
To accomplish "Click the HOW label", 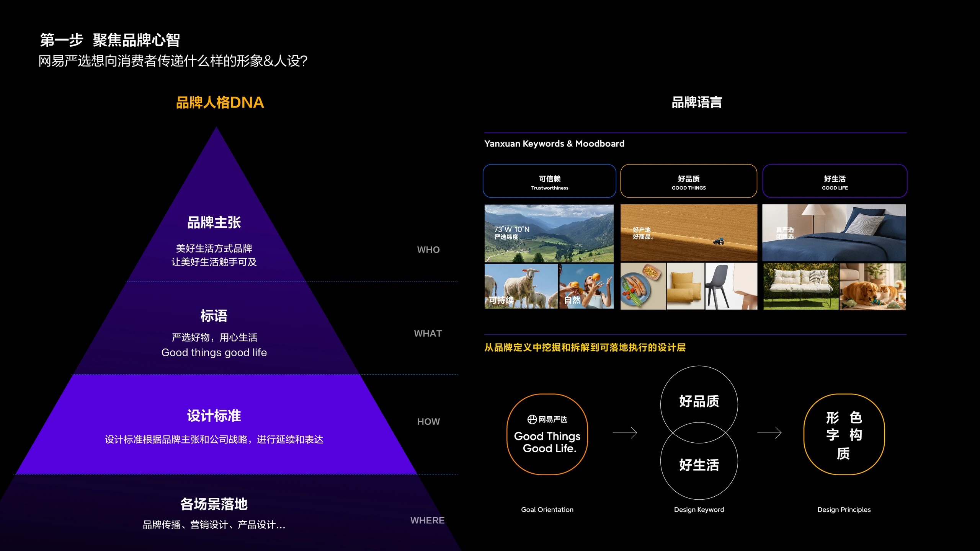I will pyautogui.click(x=428, y=422).
